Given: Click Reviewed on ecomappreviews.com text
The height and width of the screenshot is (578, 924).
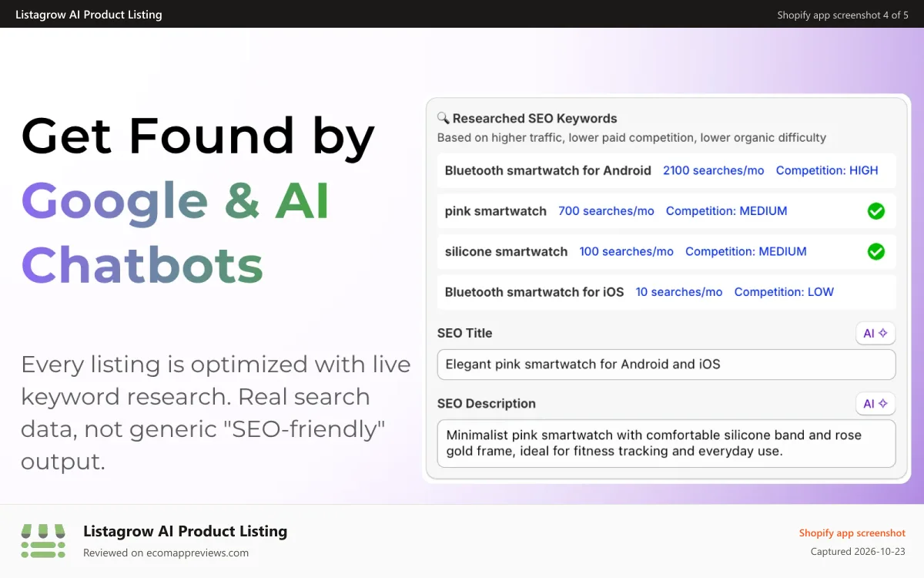Looking at the screenshot, I should [x=166, y=553].
